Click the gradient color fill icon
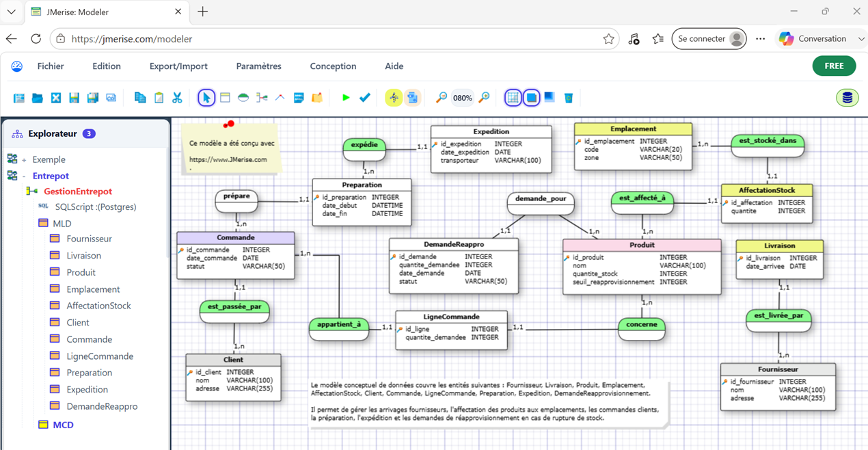Screen dimensions: 868x450 tap(550, 98)
